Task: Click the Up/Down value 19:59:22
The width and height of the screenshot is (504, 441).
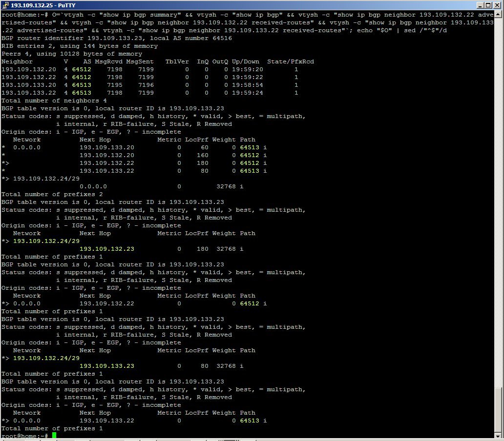Action: click(x=248, y=78)
